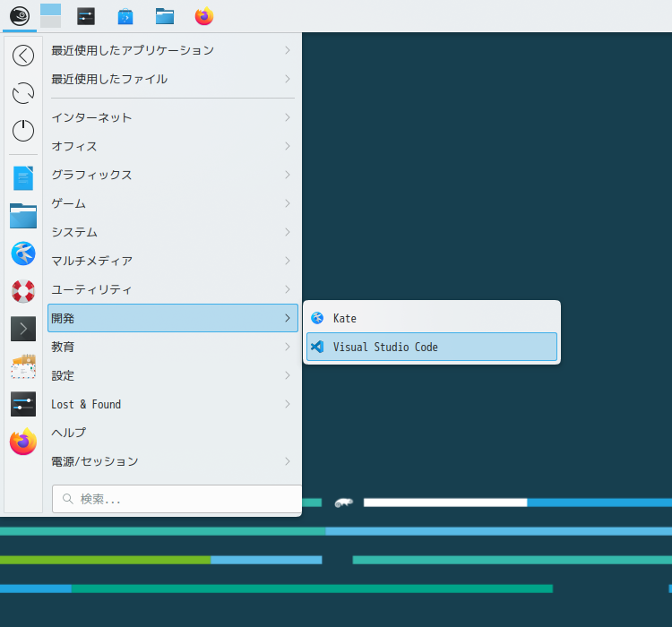
Task: Open 最近使用したアプリケーション menu
Action: click(x=173, y=50)
